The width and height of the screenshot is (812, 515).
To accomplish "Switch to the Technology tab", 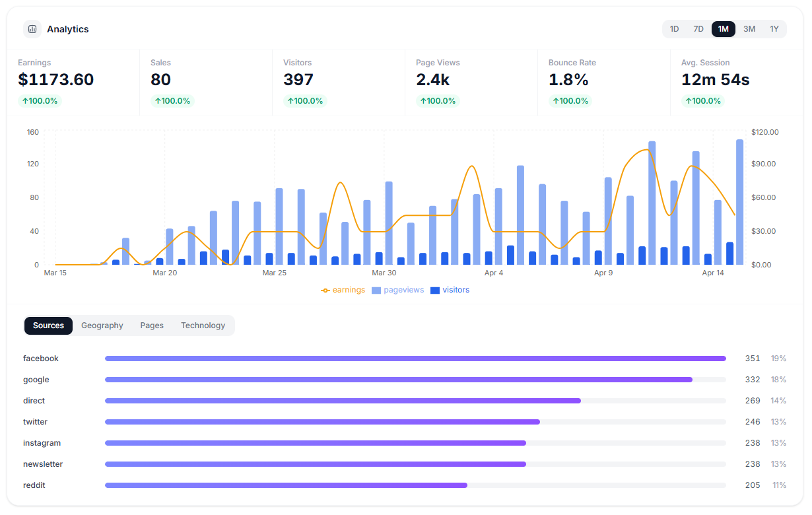I will 203,326.
